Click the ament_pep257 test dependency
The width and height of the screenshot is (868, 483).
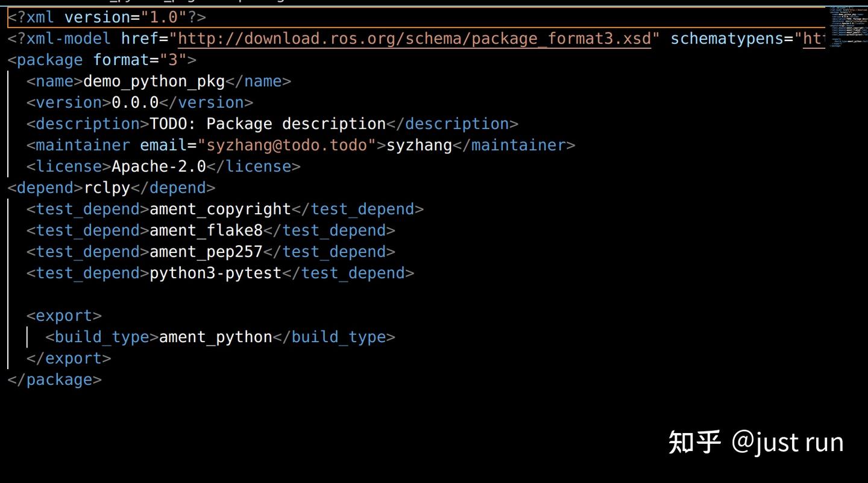click(x=206, y=252)
